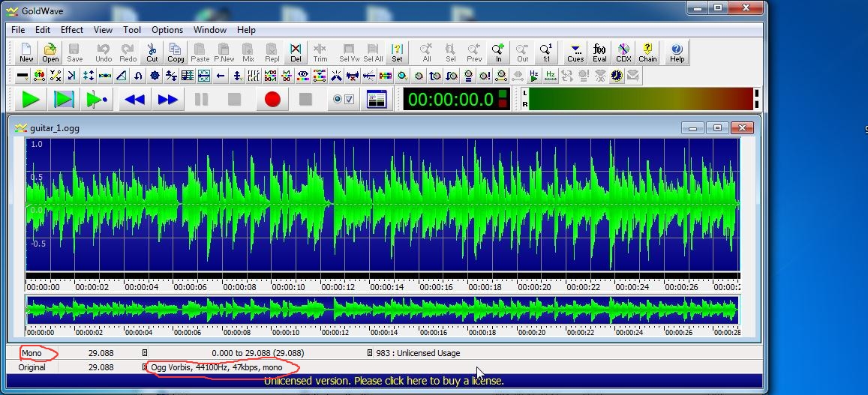Open control properties checkbox button

[343, 100]
